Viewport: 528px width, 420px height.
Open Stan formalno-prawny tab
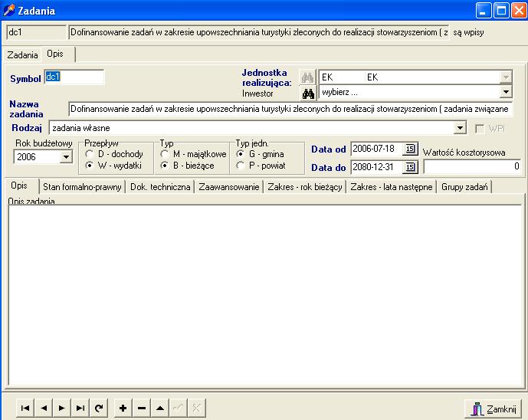pos(82,186)
